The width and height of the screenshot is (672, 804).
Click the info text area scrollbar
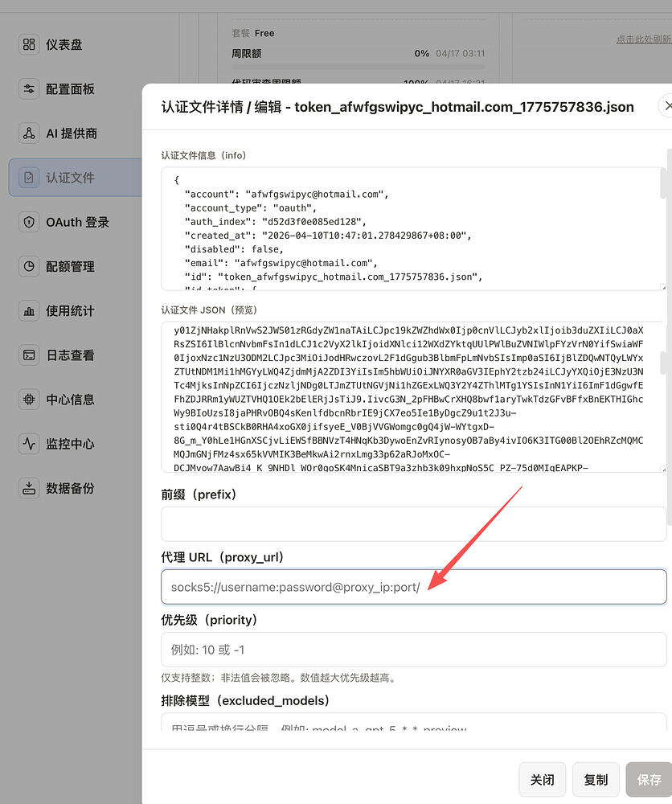click(x=663, y=183)
